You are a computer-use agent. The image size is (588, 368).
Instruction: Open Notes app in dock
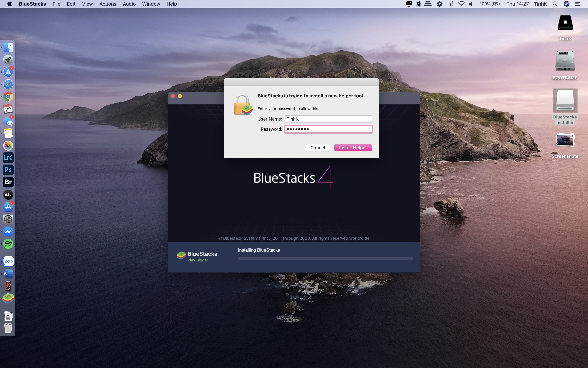8,133
